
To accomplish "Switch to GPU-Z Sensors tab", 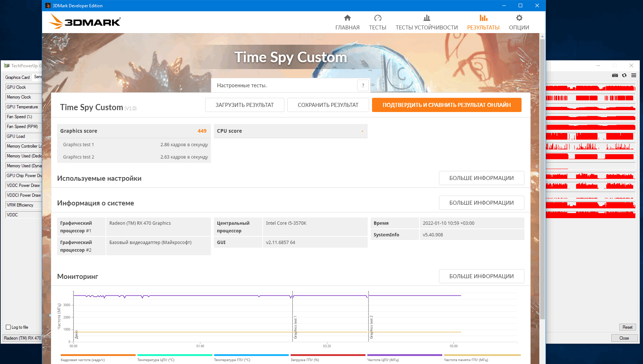I will 37,77.
